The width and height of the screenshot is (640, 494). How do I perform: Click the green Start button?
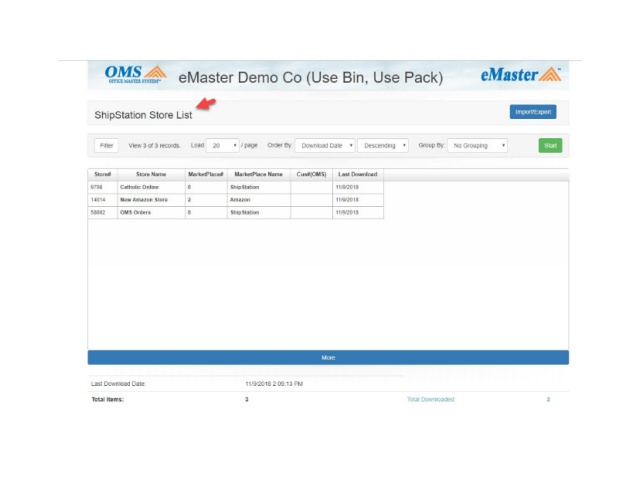coord(550,146)
